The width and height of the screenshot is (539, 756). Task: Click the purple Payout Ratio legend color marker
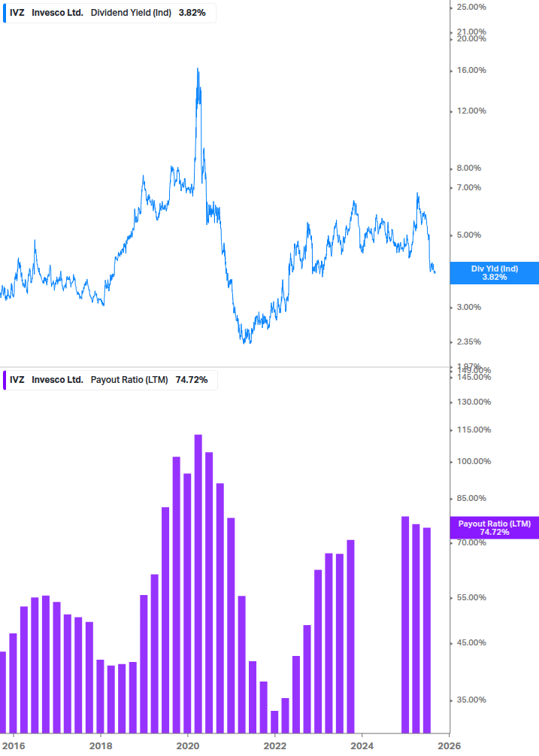[x=5, y=380]
